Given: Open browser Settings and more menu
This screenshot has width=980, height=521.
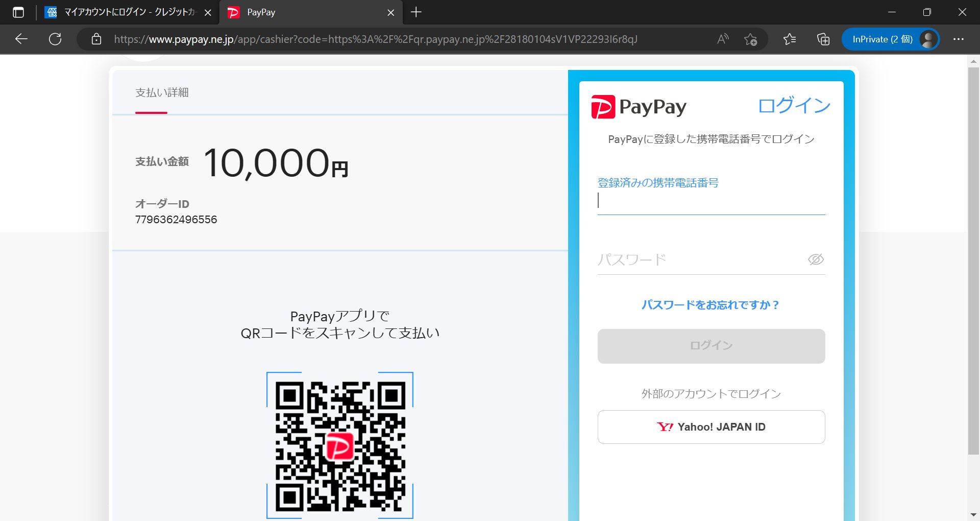Looking at the screenshot, I should point(959,39).
